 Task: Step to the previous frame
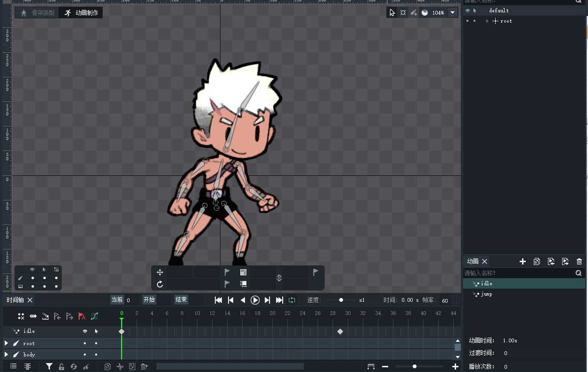click(x=230, y=300)
